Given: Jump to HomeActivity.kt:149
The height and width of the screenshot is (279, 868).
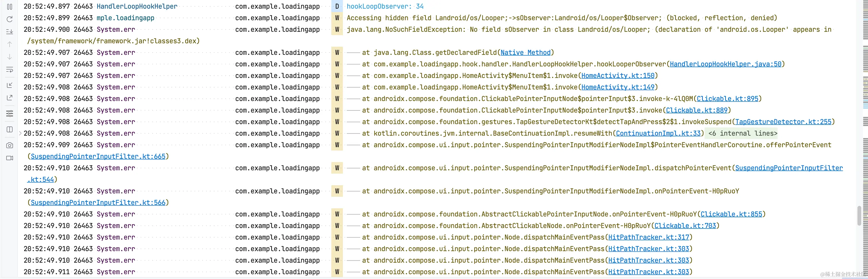Looking at the screenshot, I should 618,87.
